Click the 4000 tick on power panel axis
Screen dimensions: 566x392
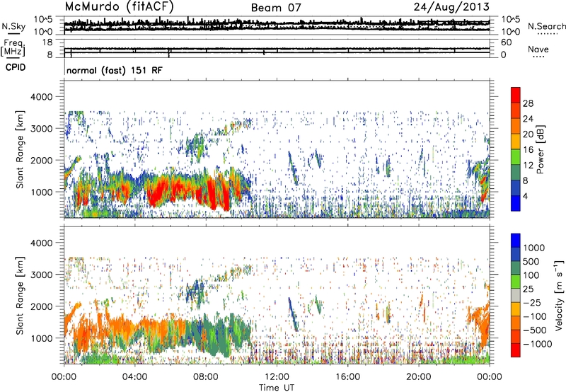pos(41,97)
